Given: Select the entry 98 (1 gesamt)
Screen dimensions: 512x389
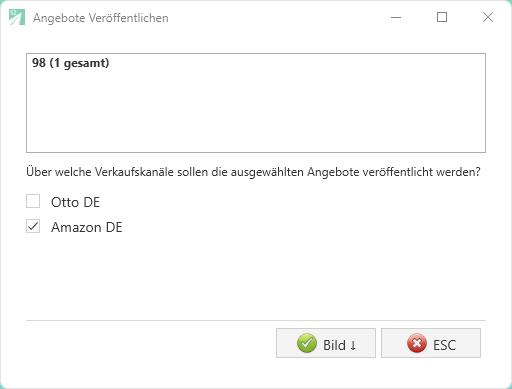Looking at the screenshot, I should point(71,63).
